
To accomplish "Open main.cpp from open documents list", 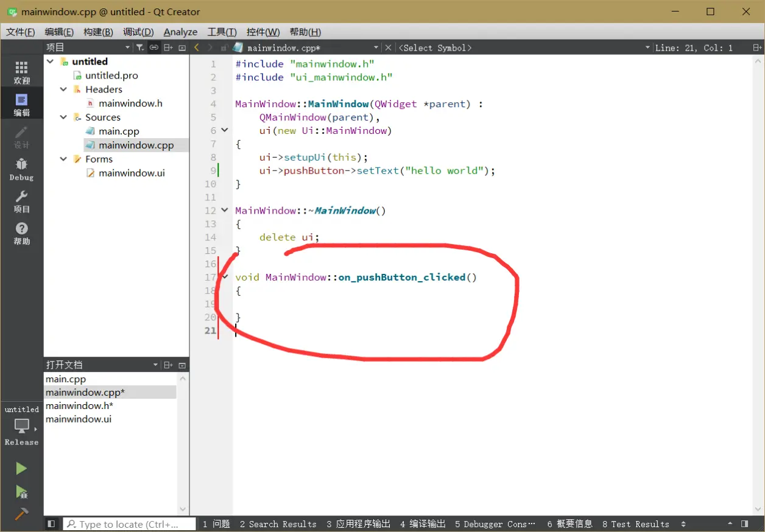I will (x=66, y=379).
